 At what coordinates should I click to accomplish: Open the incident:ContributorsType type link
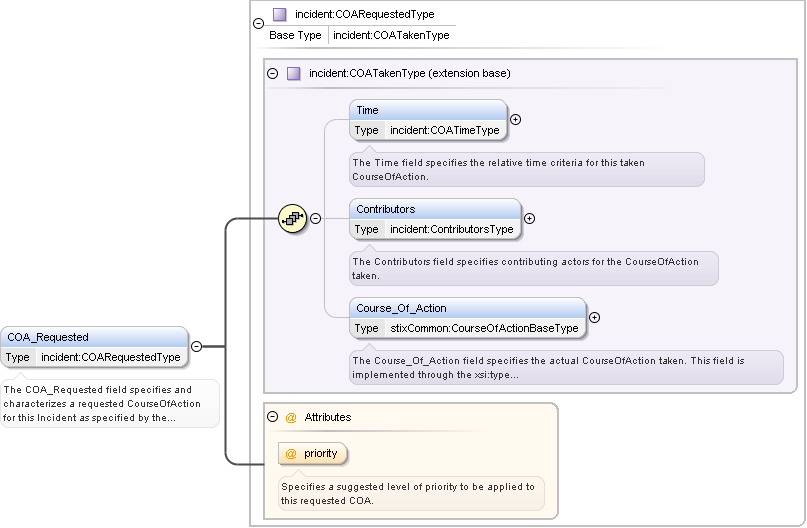(x=451, y=229)
